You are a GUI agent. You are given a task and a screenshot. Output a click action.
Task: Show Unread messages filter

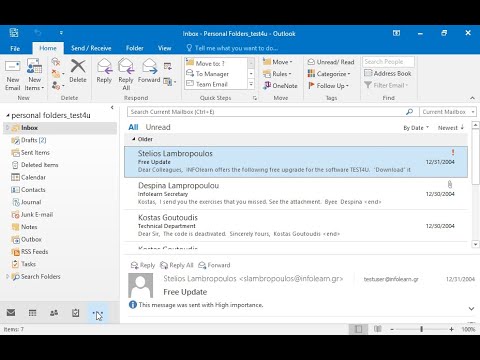tap(158, 127)
